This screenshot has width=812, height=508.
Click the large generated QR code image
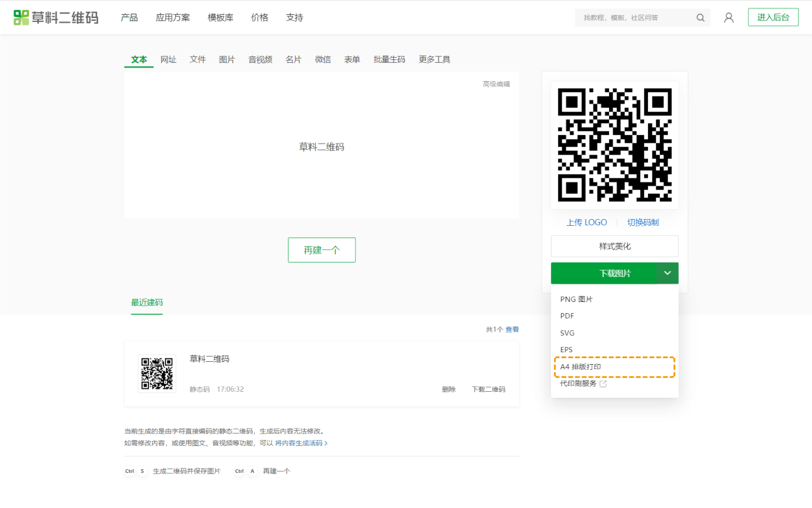click(615, 145)
